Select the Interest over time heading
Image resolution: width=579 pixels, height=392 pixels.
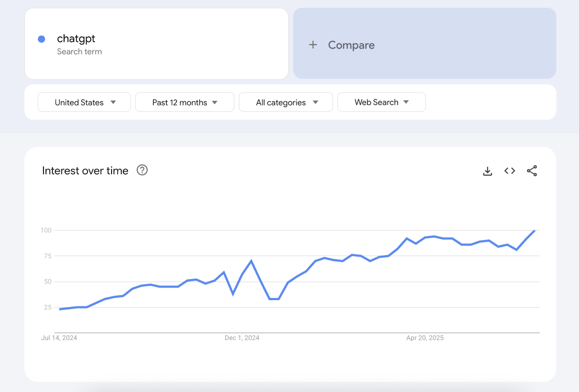[x=85, y=170]
